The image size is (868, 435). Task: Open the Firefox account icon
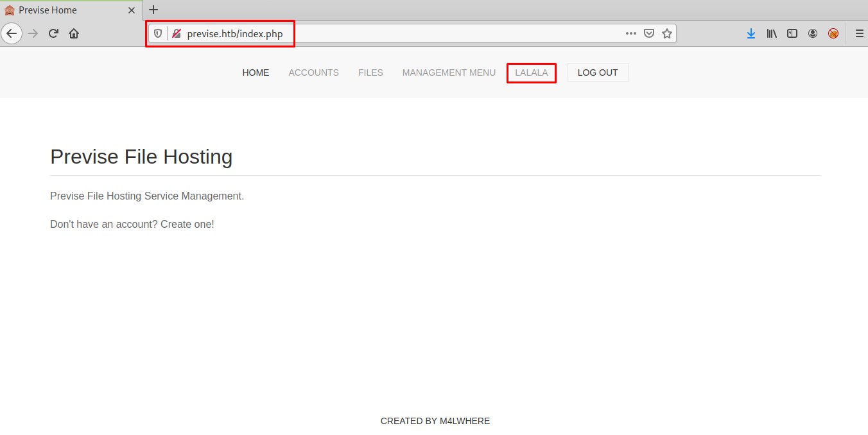pyautogui.click(x=813, y=33)
